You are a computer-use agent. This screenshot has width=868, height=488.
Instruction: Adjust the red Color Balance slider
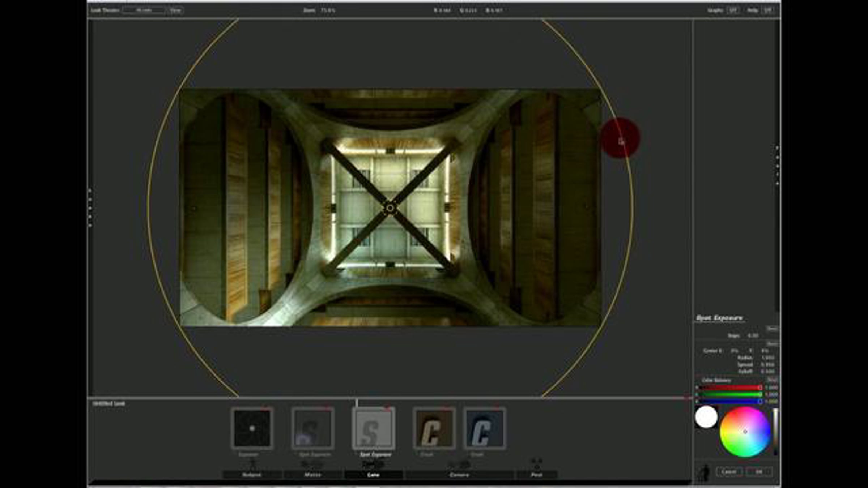coord(730,388)
